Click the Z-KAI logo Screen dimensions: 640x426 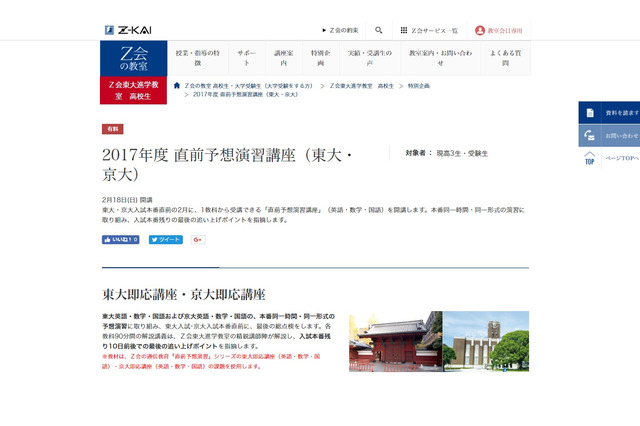coord(128,30)
